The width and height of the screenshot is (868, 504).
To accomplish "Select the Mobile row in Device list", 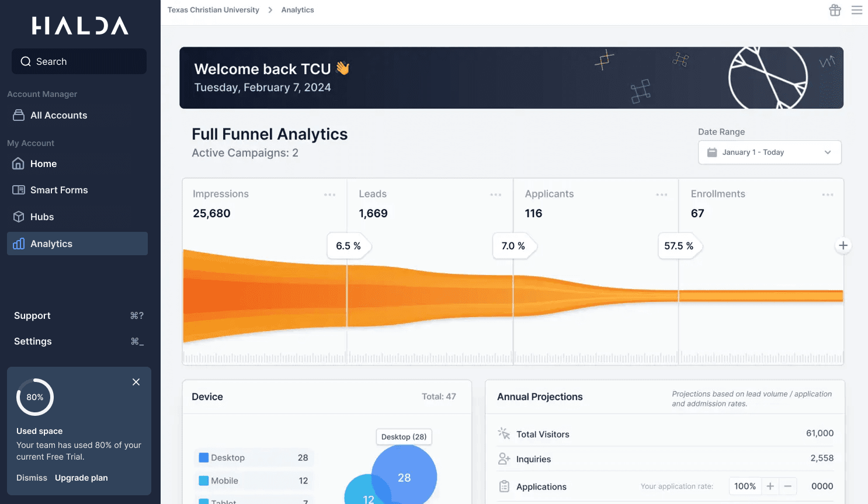I will pyautogui.click(x=254, y=481).
